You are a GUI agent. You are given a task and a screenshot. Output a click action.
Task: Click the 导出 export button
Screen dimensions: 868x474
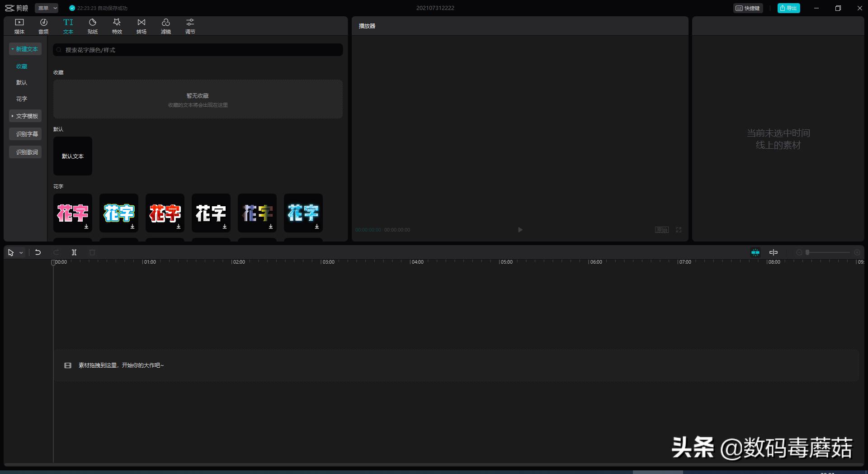[x=788, y=8]
